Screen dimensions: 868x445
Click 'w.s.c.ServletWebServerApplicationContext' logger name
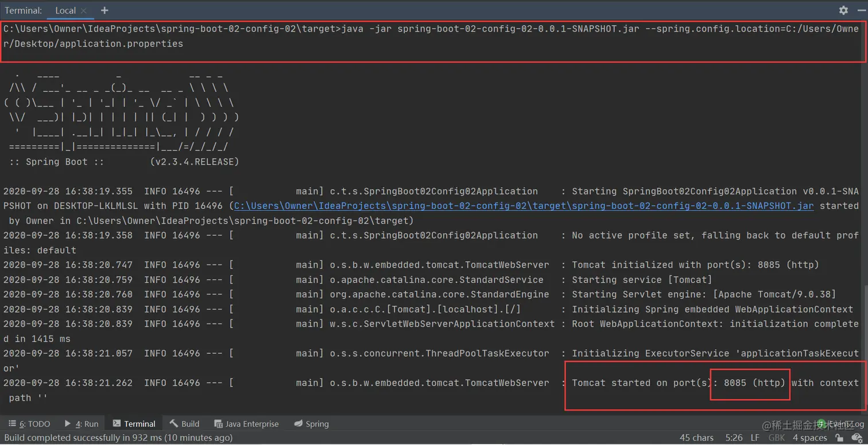click(442, 324)
